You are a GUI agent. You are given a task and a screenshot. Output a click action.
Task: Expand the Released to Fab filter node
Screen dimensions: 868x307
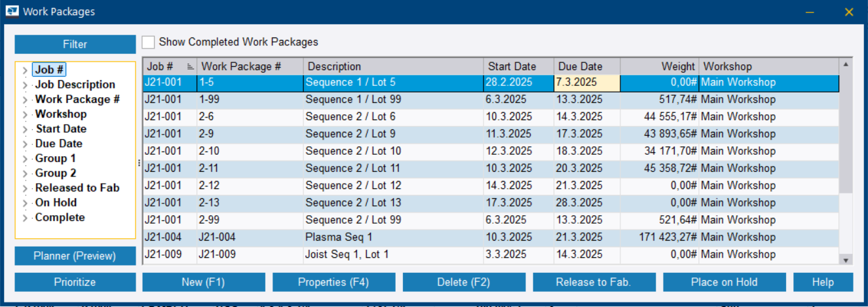coord(24,188)
